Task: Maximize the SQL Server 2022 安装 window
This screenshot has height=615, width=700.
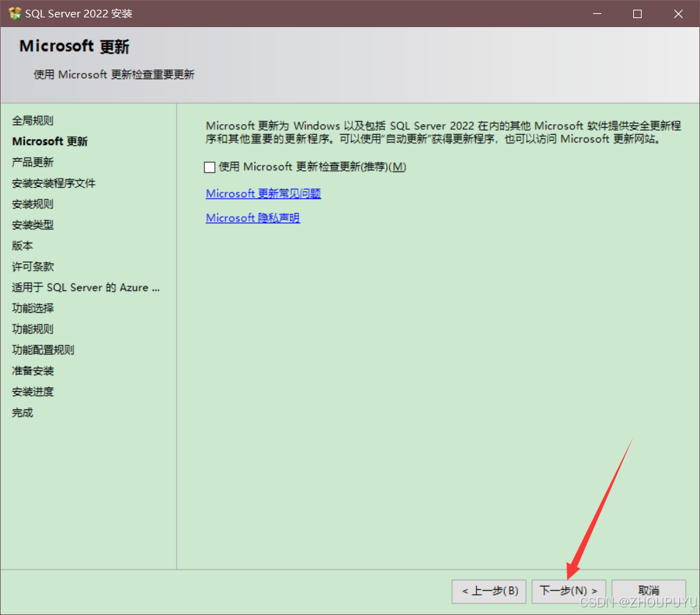Action: (x=637, y=14)
